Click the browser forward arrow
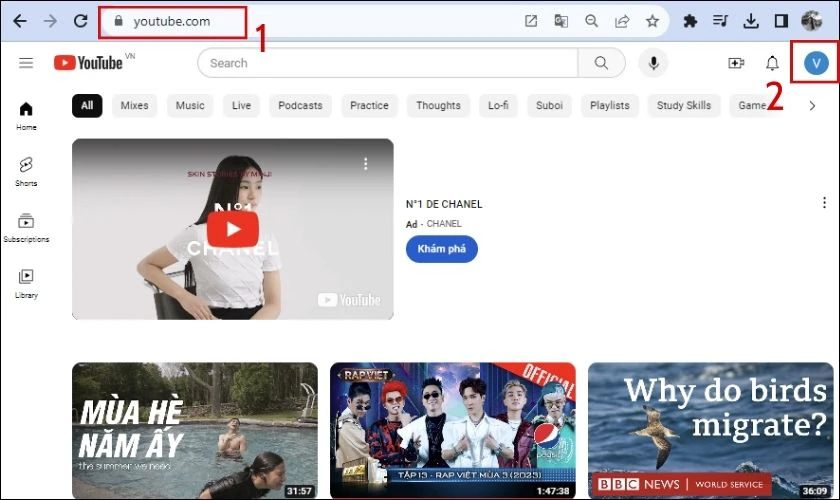The width and height of the screenshot is (840, 500). 50,21
